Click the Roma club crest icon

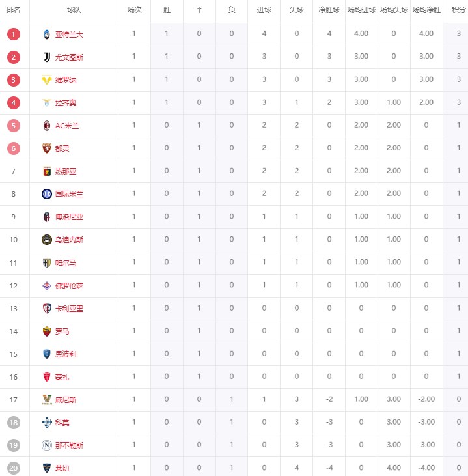[x=46, y=331]
